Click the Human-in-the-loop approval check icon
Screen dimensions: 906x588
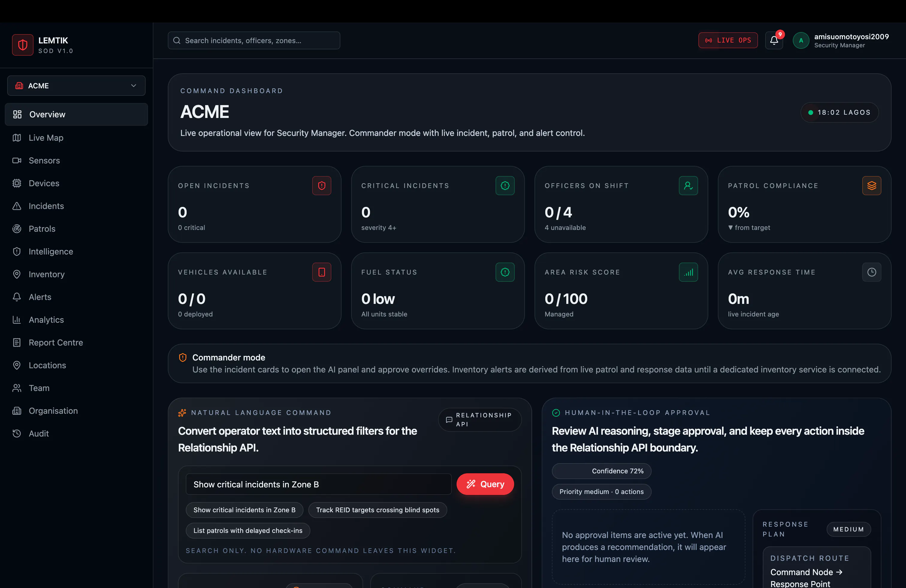(x=556, y=413)
